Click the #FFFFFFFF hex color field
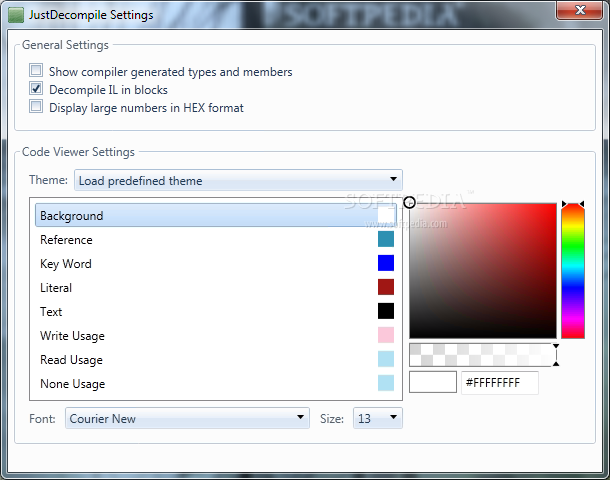 tap(500, 383)
